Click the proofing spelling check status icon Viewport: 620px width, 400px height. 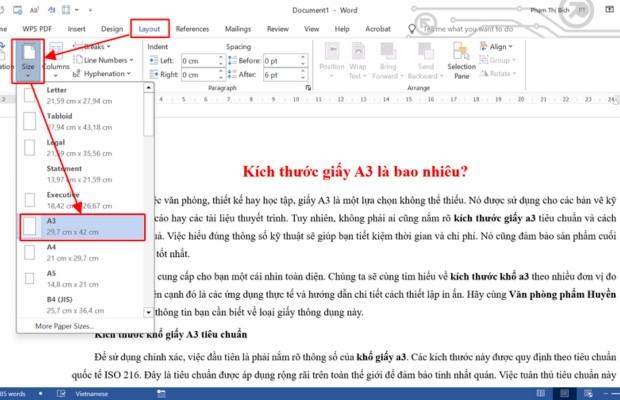(x=61, y=394)
